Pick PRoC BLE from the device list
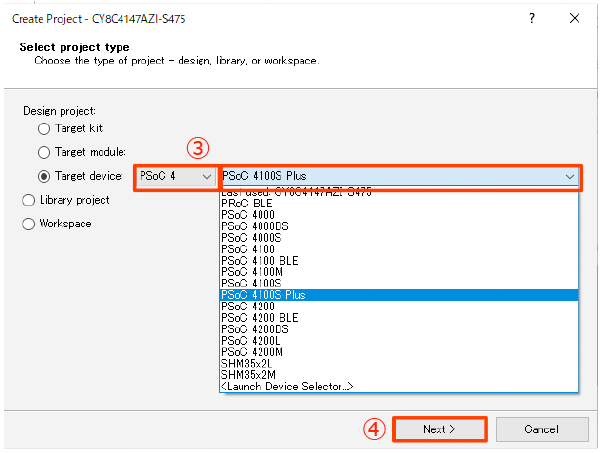This screenshot has width=600, height=453. pos(399,204)
